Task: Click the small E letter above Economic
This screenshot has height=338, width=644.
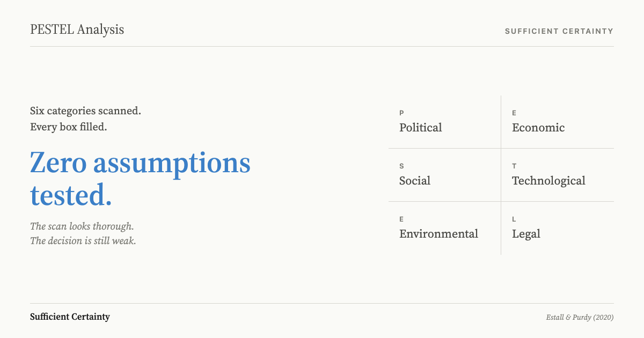Action: [514, 113]
